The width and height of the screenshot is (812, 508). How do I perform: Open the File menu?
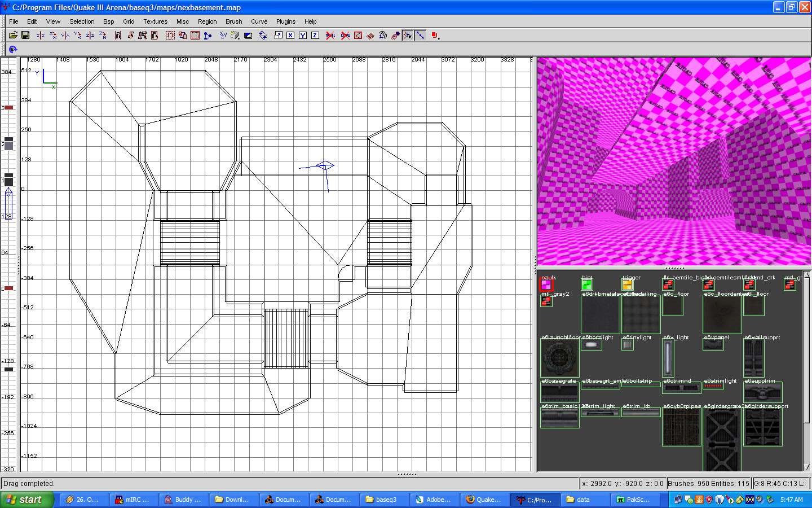point(14,21)
